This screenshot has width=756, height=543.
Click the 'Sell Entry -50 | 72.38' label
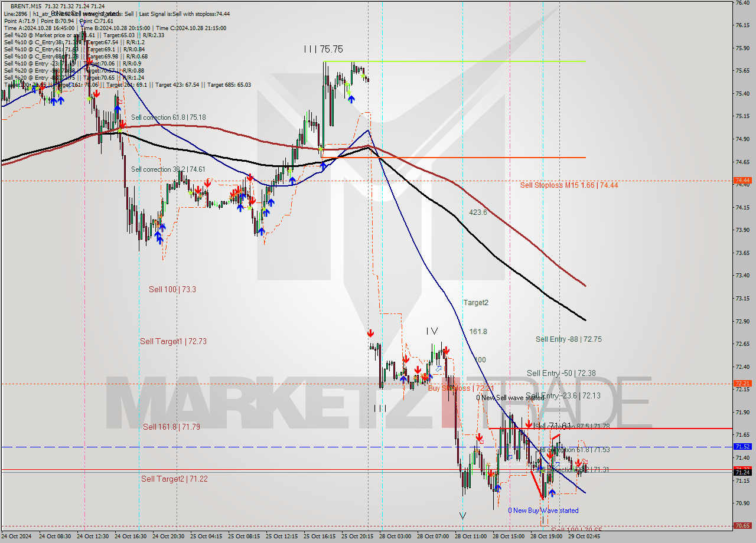[x=561, y=373]
